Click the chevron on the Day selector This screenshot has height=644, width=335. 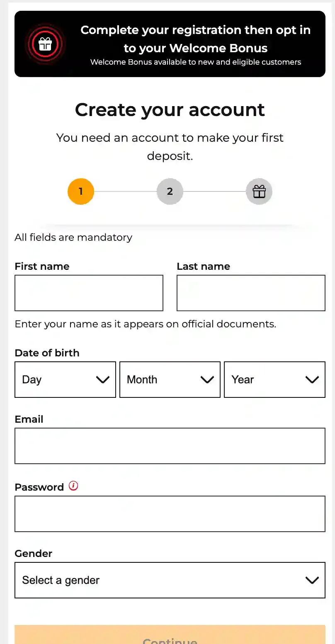click(102, 380)
